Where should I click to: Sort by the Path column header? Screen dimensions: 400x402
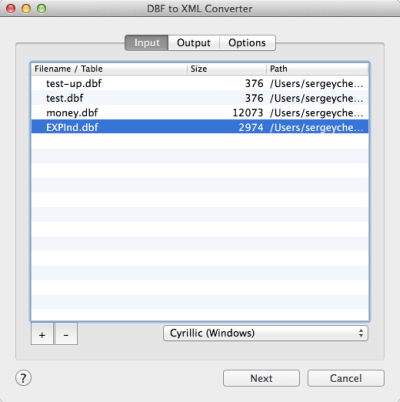click(318, 69)
